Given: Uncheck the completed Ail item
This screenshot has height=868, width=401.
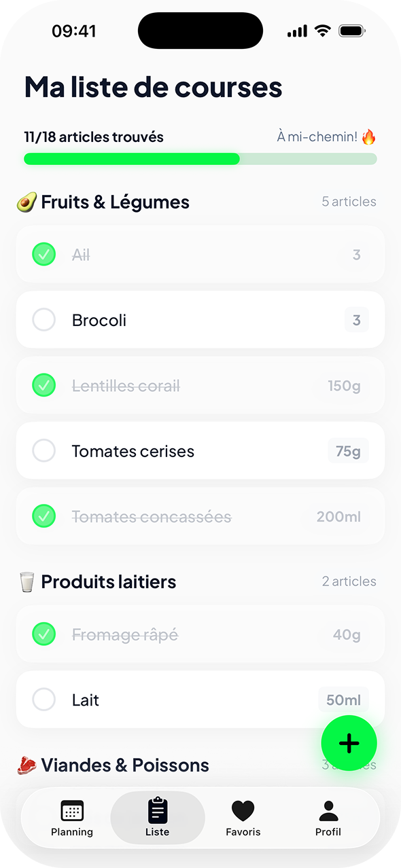Looking at the screenshot, I should pos(43,255).
